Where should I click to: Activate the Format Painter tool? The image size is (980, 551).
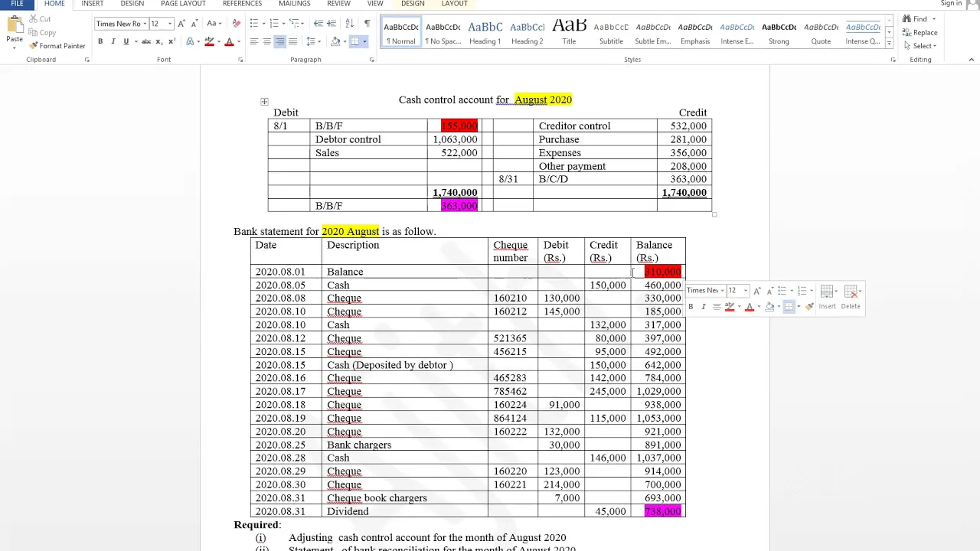57,46
